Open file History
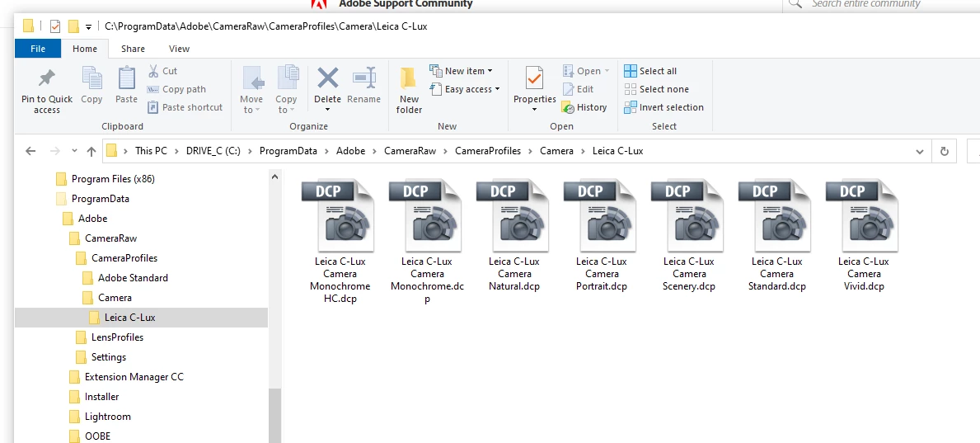 584,107
